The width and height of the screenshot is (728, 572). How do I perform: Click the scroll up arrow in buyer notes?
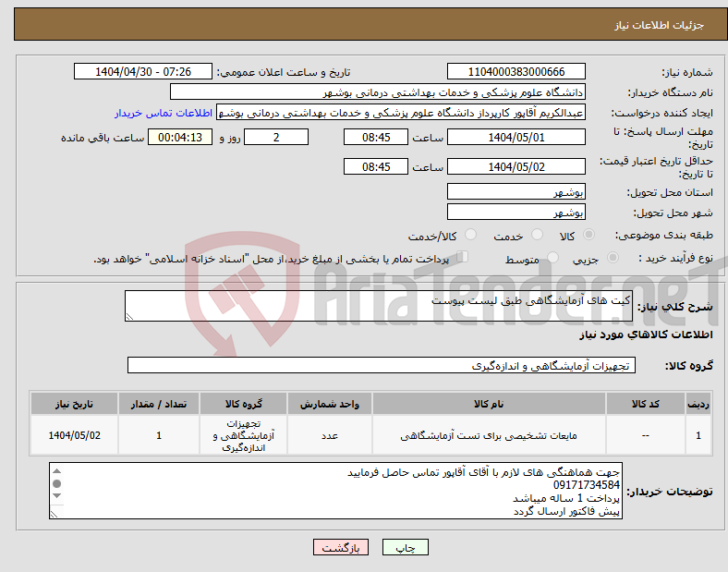pos(57,470)
